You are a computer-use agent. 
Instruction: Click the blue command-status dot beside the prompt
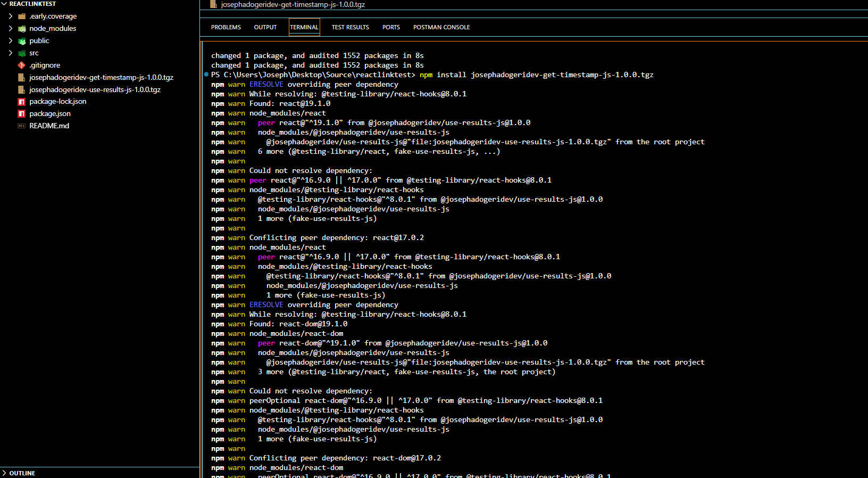[x=206, y=75]
